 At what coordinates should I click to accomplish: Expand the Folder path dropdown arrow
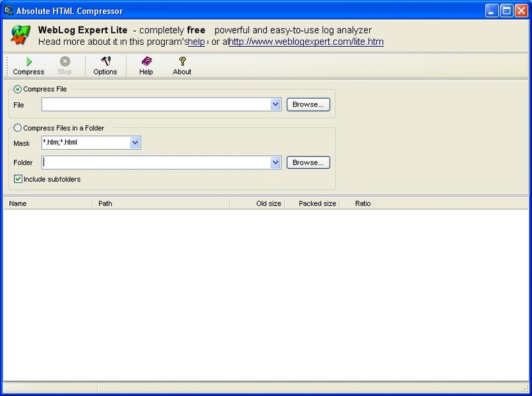click(x=276, y=162)
